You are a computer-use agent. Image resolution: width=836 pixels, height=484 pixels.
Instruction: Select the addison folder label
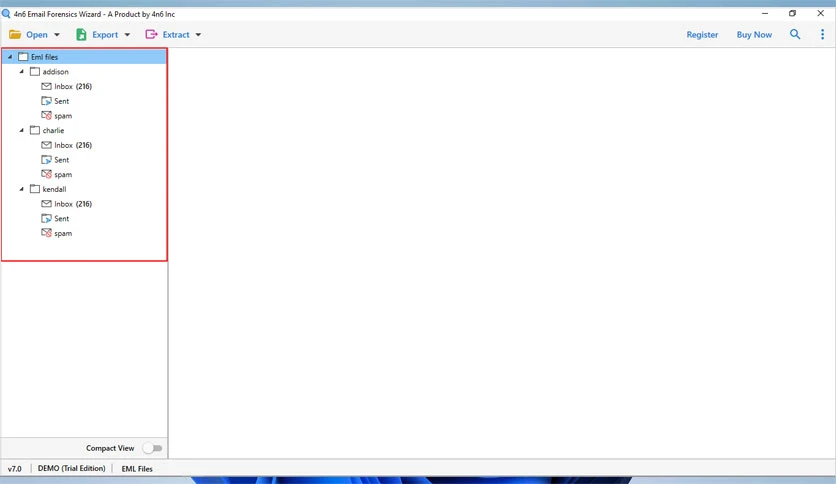point(55,71)
